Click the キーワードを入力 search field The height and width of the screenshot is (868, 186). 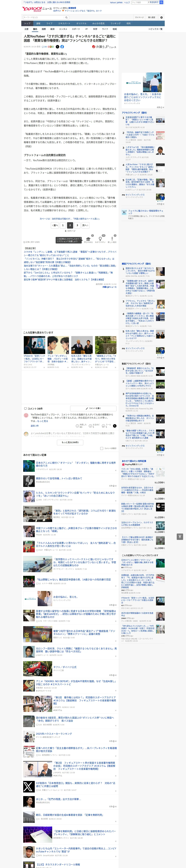pos(44,18)
